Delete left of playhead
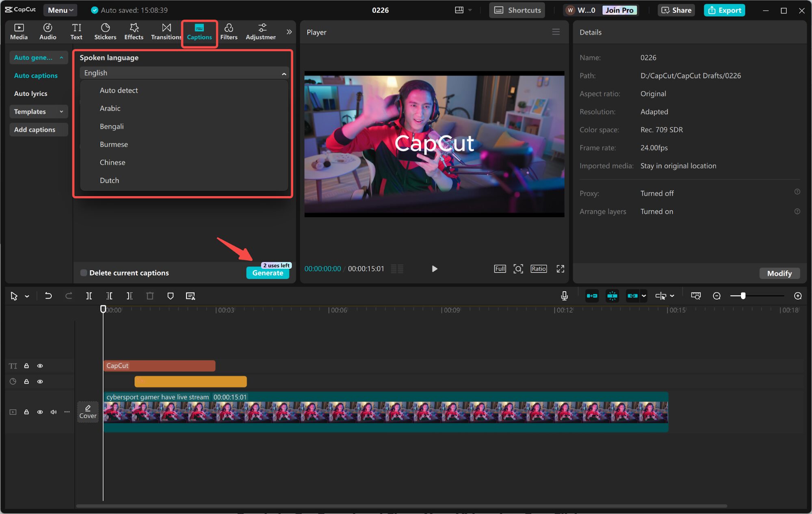 click(x=109, y=296)
